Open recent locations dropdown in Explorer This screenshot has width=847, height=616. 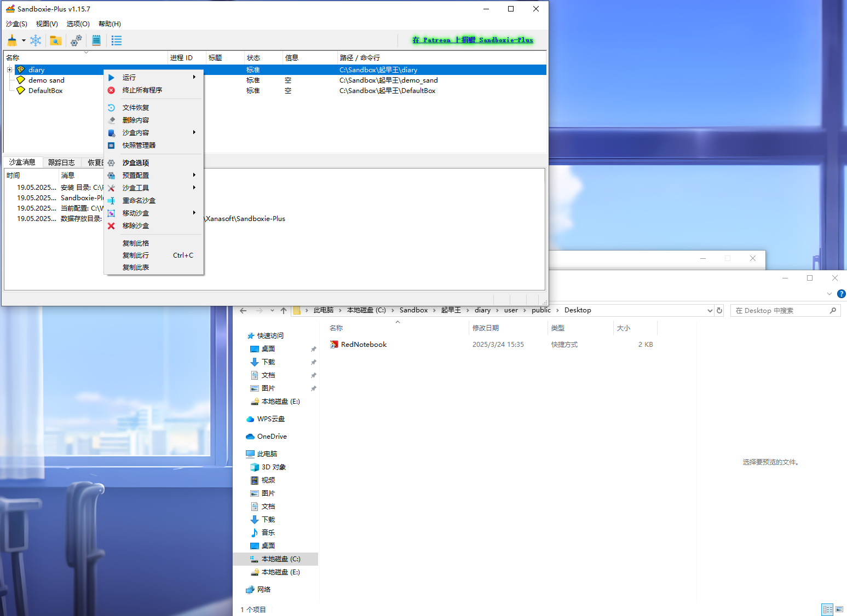272,311
